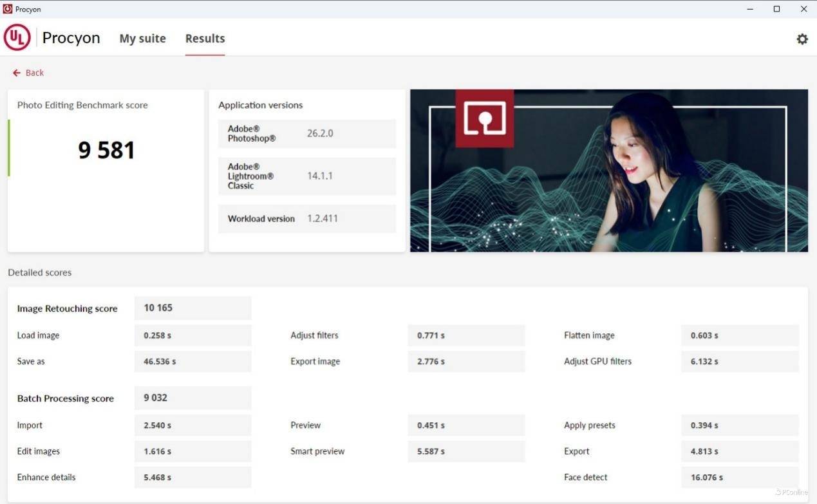Image resolution: width=817 pixels, height=504 pixels.
Task: Open settings with the gear icon
Action: 802,39
